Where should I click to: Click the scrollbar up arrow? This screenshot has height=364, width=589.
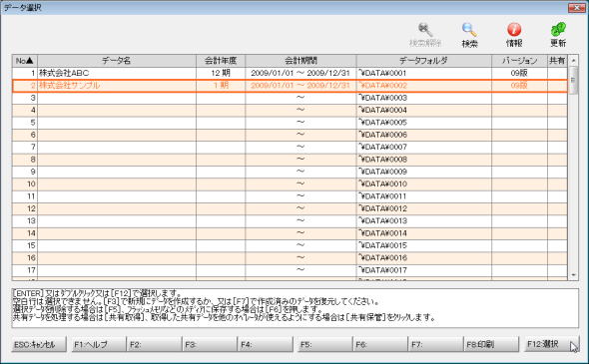573,61
